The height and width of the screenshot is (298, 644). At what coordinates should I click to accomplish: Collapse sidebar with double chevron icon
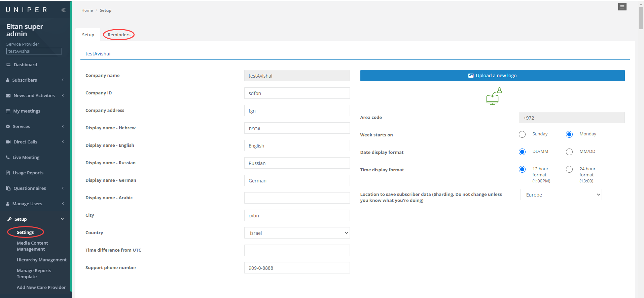(63, 10)
